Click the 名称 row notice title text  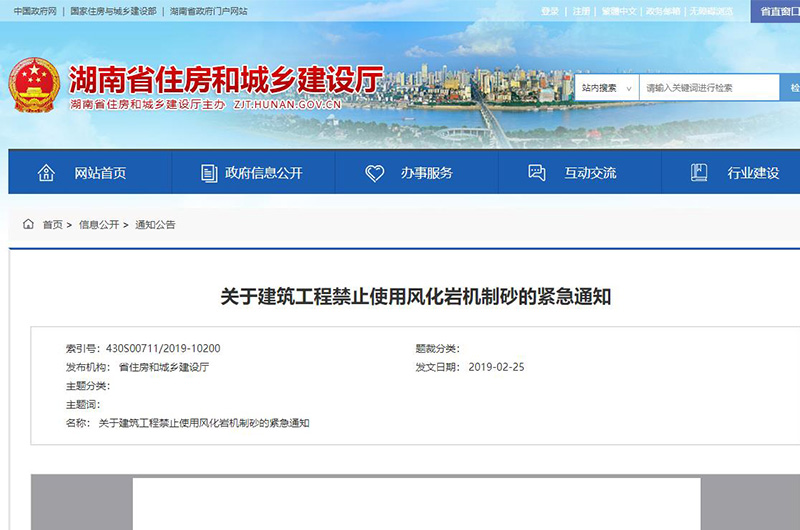pos(204,423)
